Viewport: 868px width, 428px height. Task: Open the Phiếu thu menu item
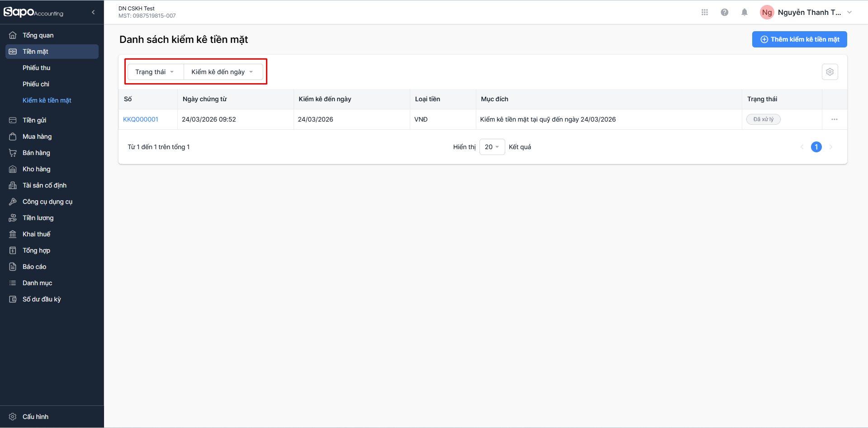point(37,68)
